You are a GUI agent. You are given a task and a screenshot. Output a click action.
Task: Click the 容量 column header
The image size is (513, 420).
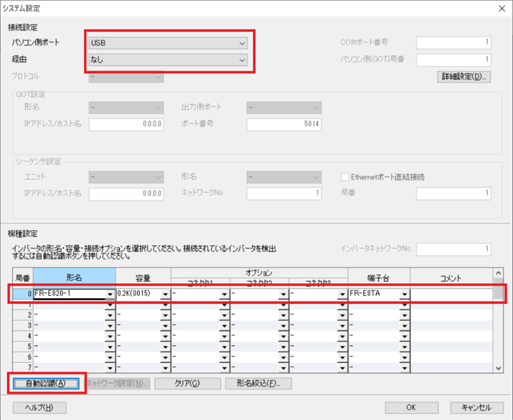[x=143, y=278]
